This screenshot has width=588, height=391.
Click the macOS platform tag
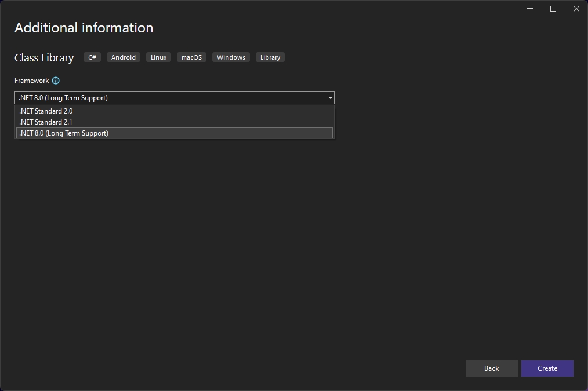click(191, 57)
